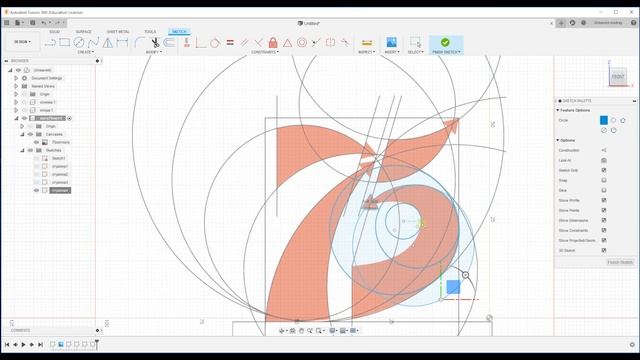Toggle 3D Sketch checkbox
The height and width of the screenshot is (360, 640).
click(x=604, y=250)
